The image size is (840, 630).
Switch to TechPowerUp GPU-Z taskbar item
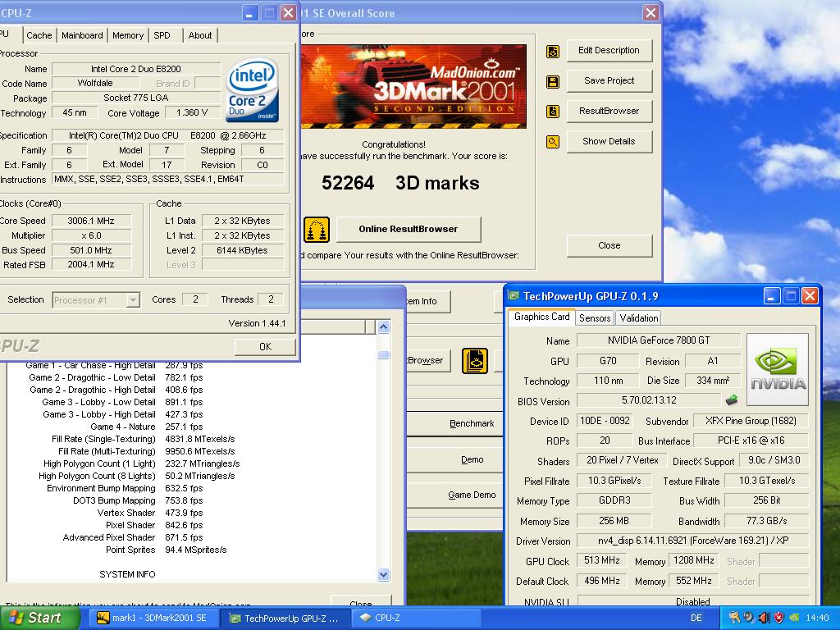tap(285, 618)
